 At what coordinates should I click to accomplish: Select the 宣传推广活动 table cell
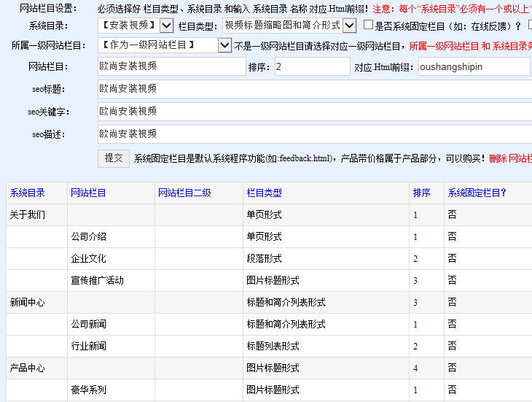point(111,280)
